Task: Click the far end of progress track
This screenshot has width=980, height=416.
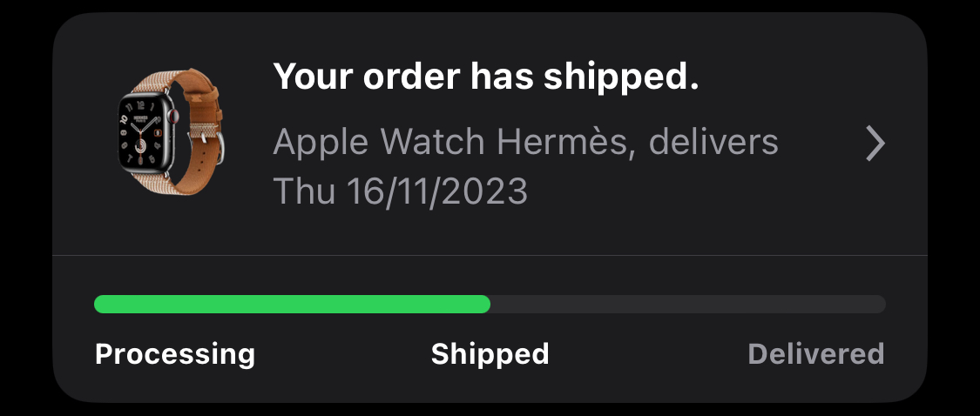Action: 878,305
